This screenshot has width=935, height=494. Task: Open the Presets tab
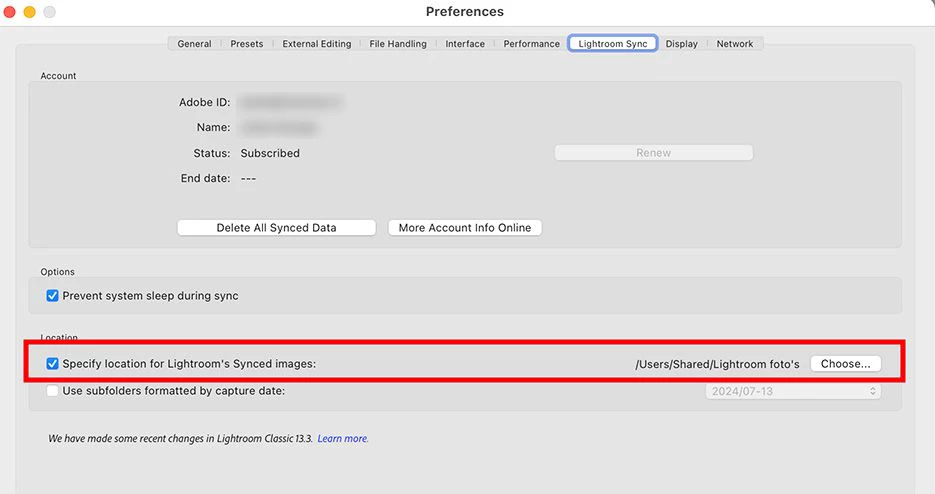(247, 44)
